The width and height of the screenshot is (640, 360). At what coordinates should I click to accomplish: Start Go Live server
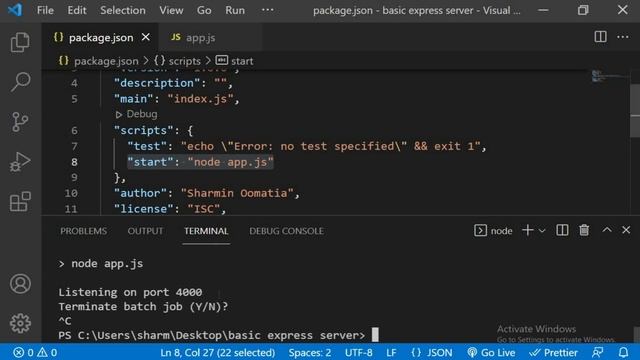491,352
